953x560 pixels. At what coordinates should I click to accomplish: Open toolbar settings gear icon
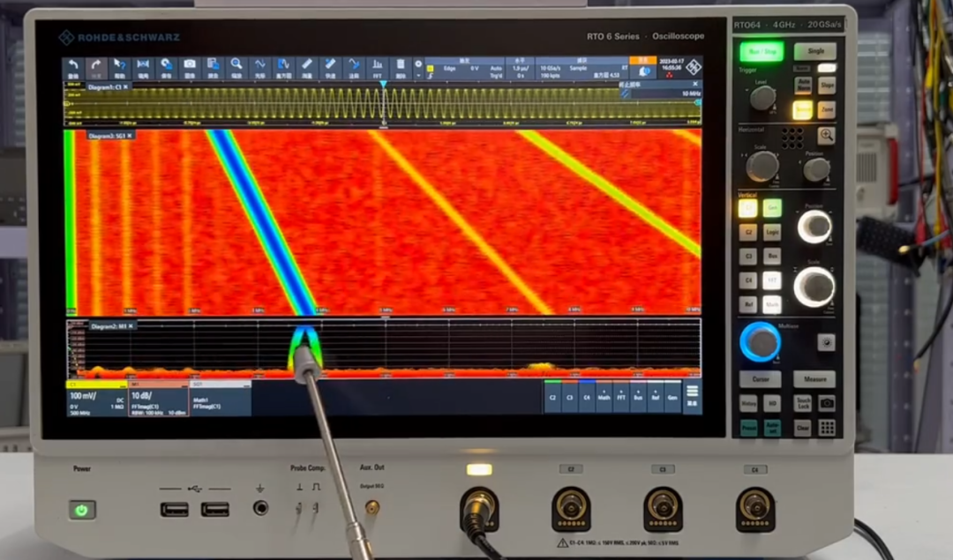(x=418, y=63)
